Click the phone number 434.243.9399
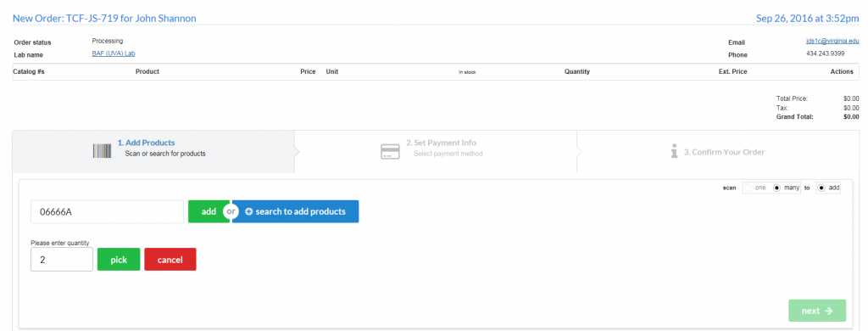The image size is (868, 331). click(x=825, y=53)
